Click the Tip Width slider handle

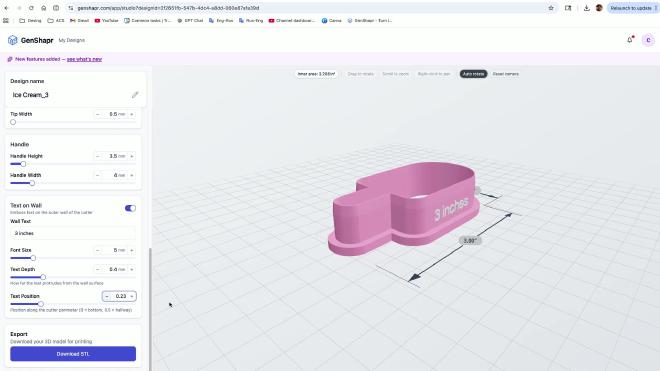[13, 122]
